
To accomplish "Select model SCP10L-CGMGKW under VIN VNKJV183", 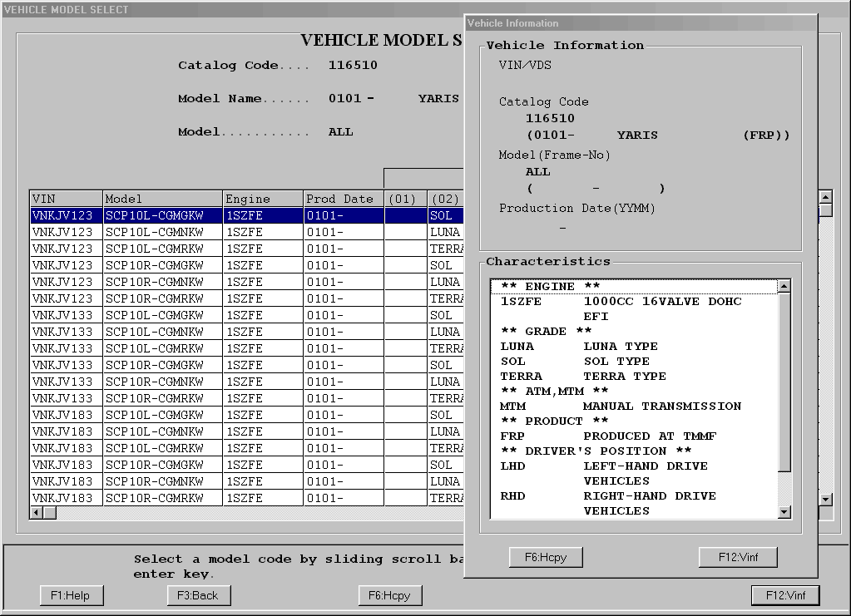I will tap(247, 415).
